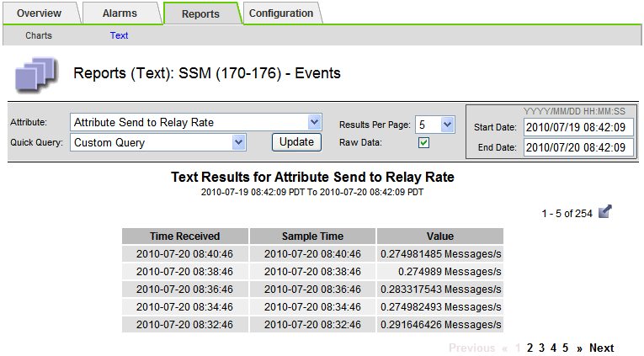Go to the Next results page
Viewport: 644px width, 356px height.
coord(601,348)
